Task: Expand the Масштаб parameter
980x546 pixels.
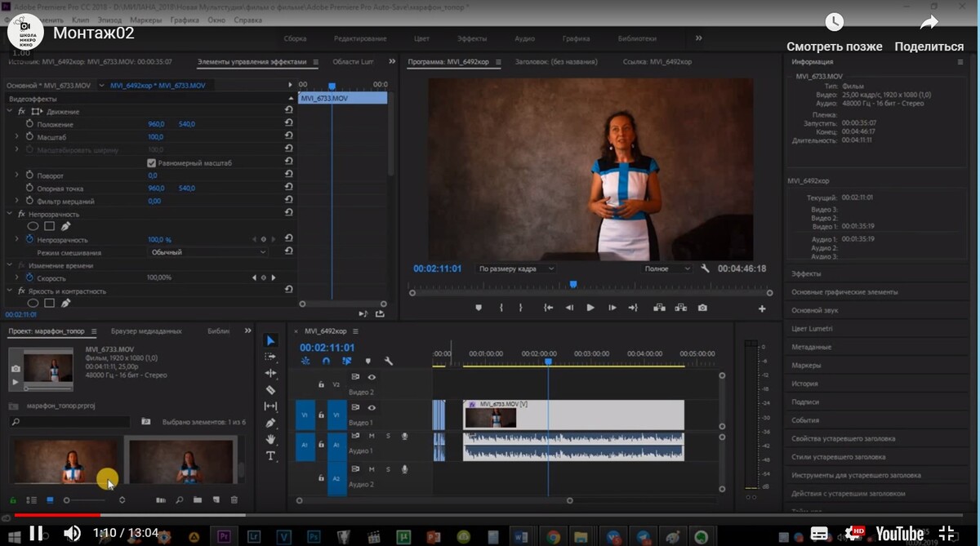Action: pos(17,137)
